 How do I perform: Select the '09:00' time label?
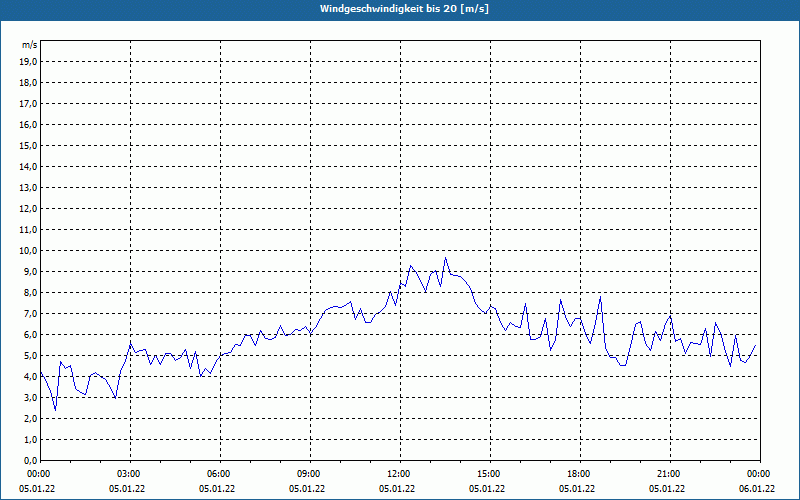pyautogui.click(x=310, y=474)
